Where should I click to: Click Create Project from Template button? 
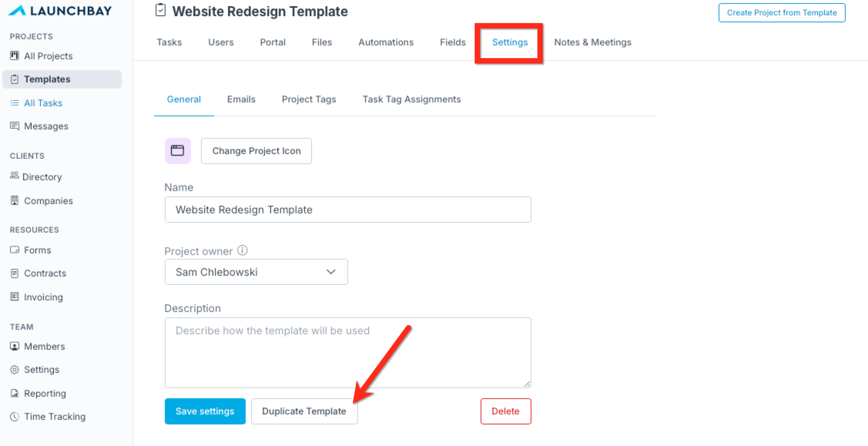(782, 13)
